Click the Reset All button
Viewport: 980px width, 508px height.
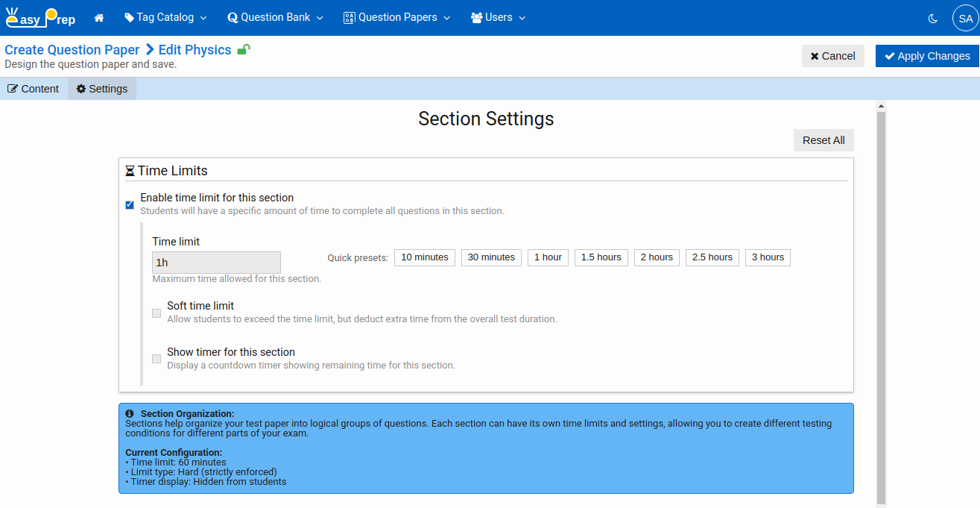pyautogui.click(x=823, y=139)
